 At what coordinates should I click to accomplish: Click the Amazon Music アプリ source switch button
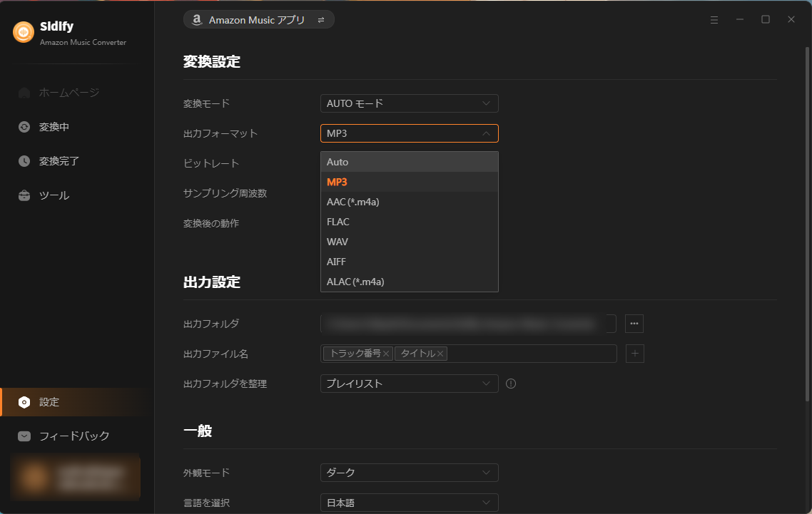click(x=259, y=20)
